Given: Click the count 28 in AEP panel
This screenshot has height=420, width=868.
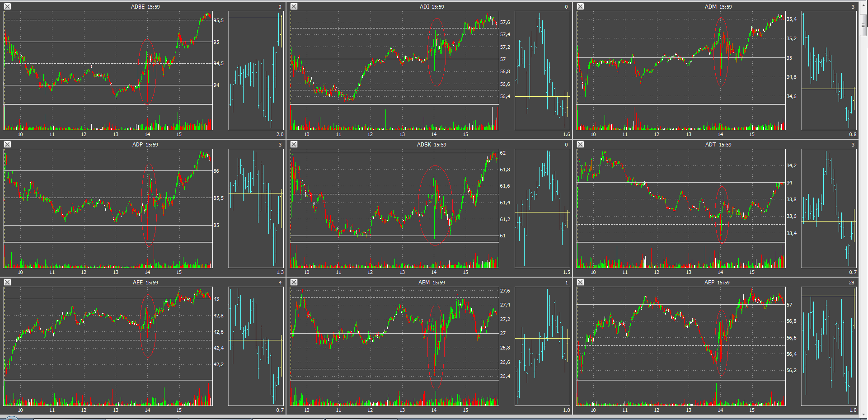Looking at the screenshot, I should [x=852, y=283].
